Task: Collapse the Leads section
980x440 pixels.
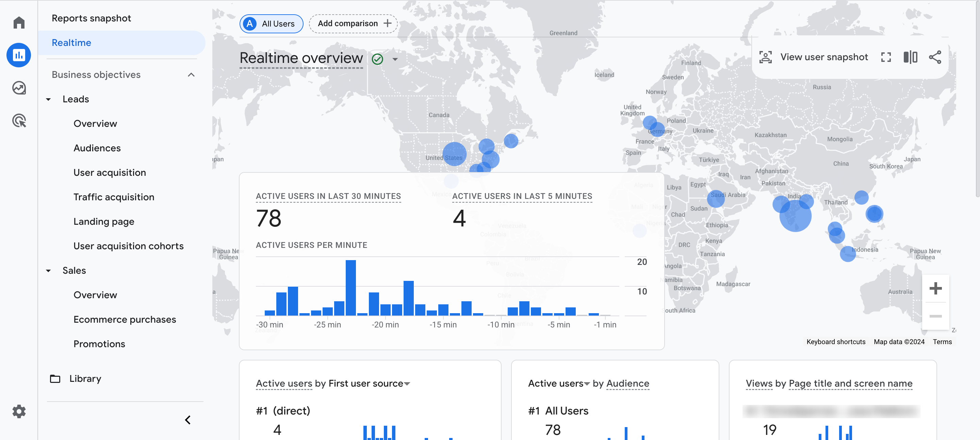Action: (x=48, y=99)
